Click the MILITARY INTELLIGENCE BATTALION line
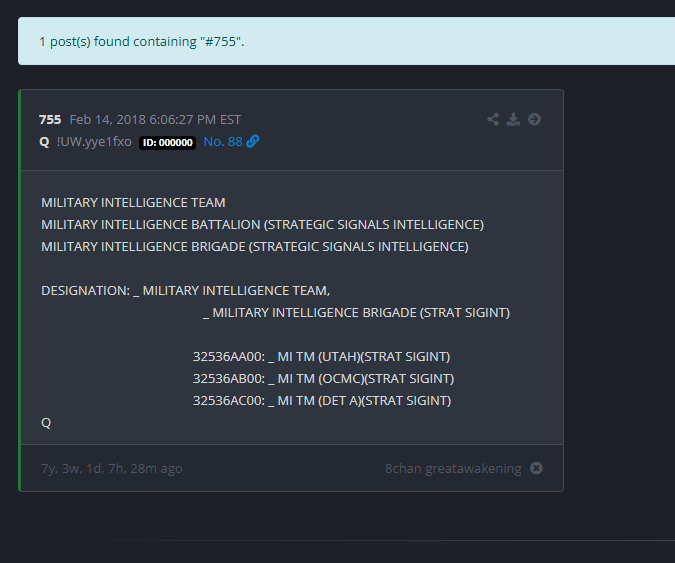The image size is (675, 563). [263, 225]
